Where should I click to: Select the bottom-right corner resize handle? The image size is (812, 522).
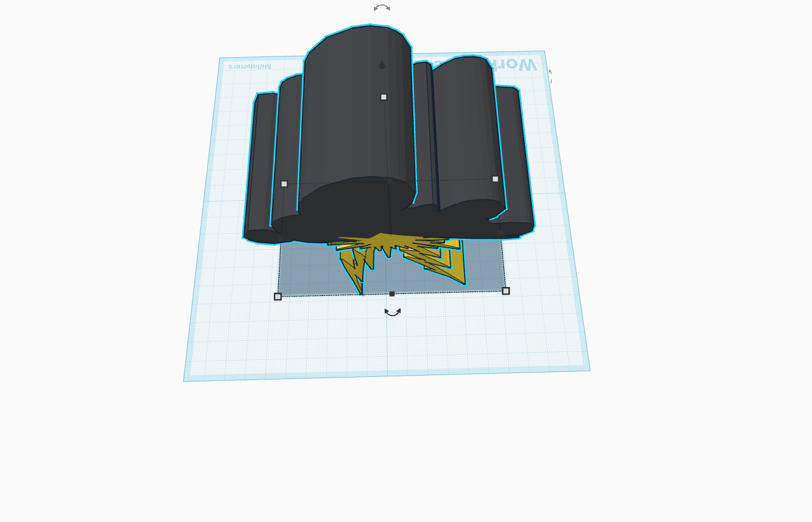506,291
